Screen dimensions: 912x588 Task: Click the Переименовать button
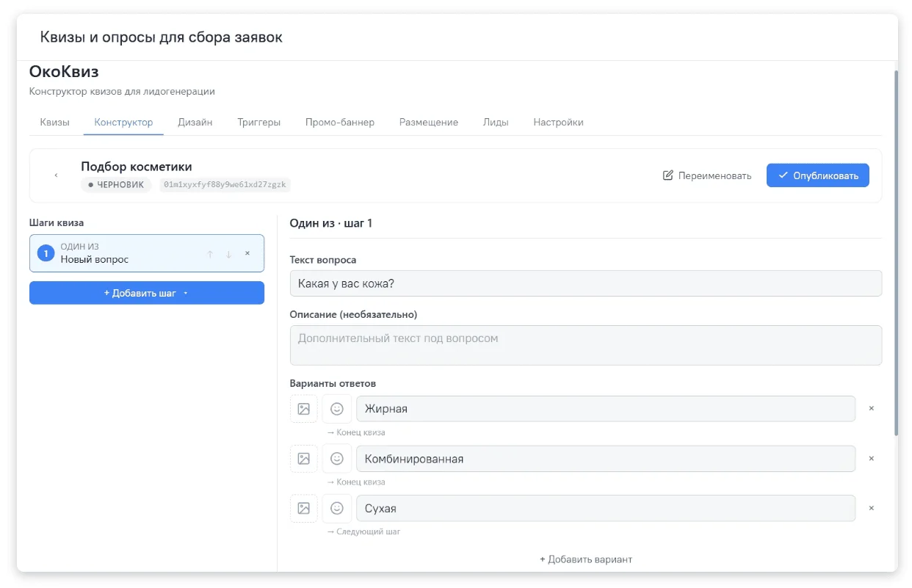pos(707,175)
